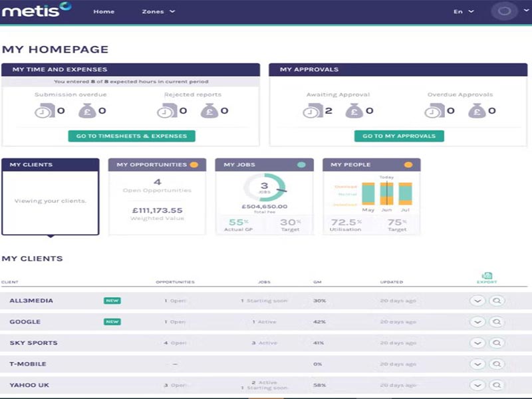The width and height of the screenshot is (532, 399).
Task: Click GOOGLE client name
Action: [25, 322]
